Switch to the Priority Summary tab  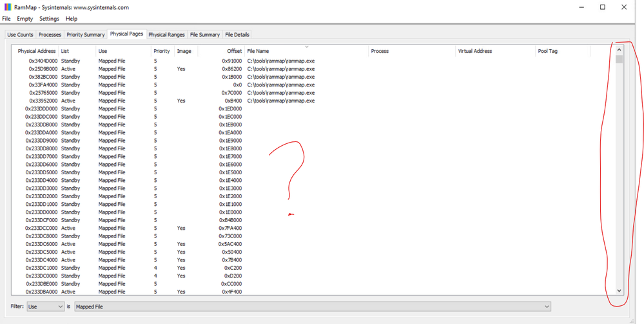[86, 35]
